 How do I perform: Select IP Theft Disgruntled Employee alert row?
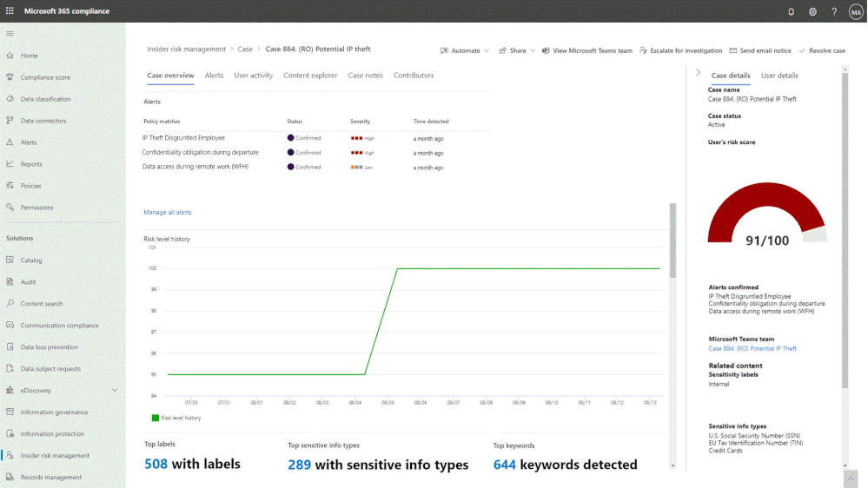315,138
